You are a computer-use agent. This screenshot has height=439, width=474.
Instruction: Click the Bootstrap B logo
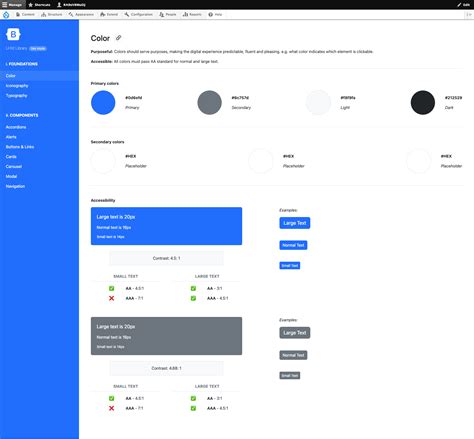coord(13,34)
